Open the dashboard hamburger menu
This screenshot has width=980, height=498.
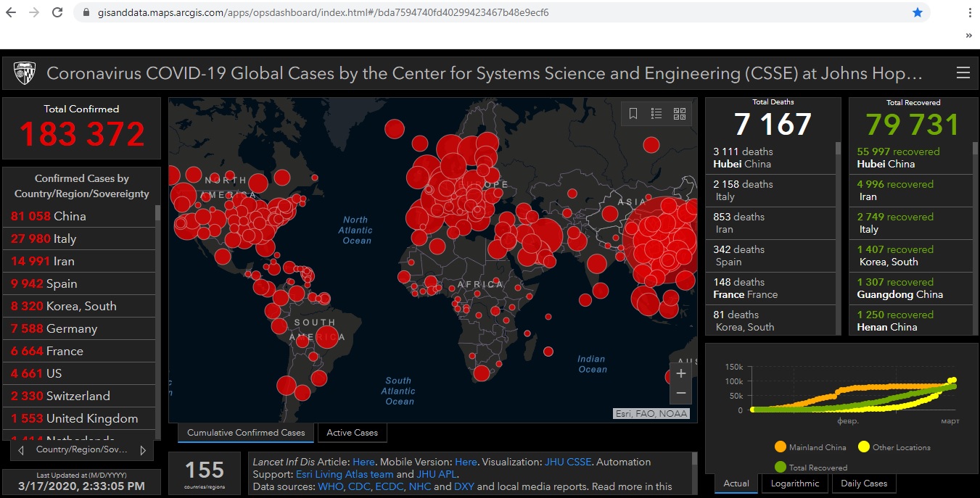963,72
